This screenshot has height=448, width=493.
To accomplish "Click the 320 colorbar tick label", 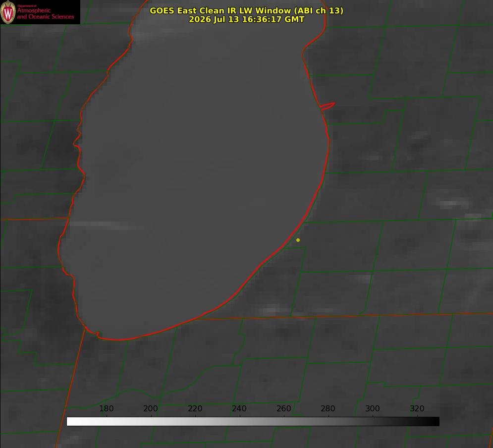I will coord(417,408).
